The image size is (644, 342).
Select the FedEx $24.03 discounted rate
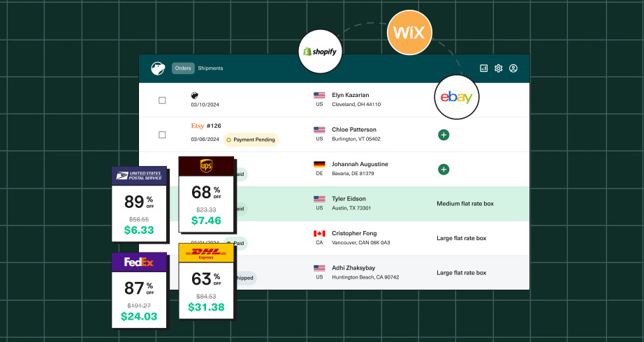[139, 316]
